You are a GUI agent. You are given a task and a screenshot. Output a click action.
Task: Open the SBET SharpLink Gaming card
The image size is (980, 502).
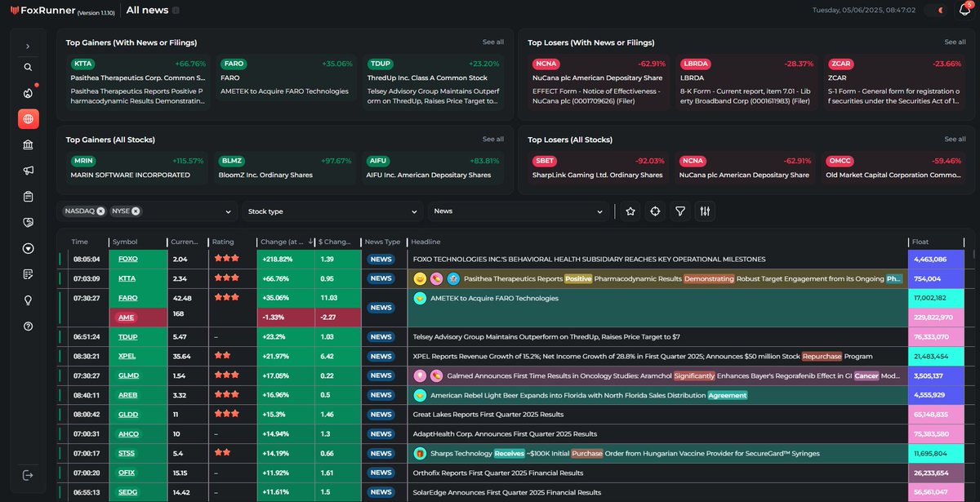pos(598,168)
